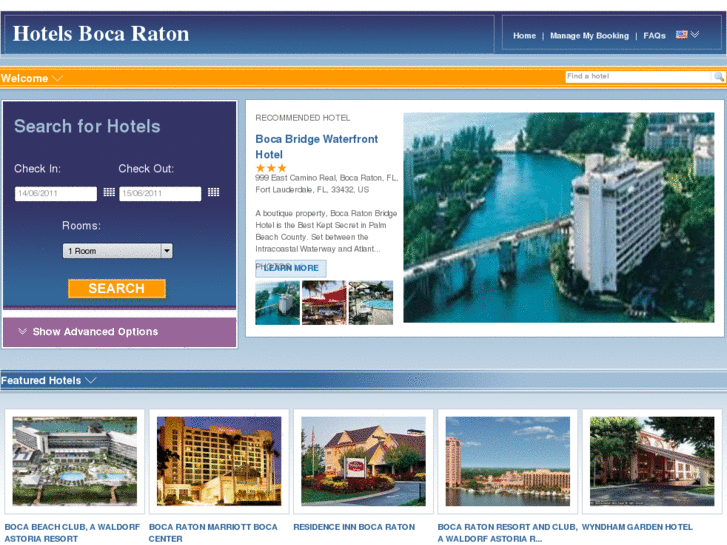Open the Boca Raton Marriott photo
727x545 pixels.
click(219, 461)
